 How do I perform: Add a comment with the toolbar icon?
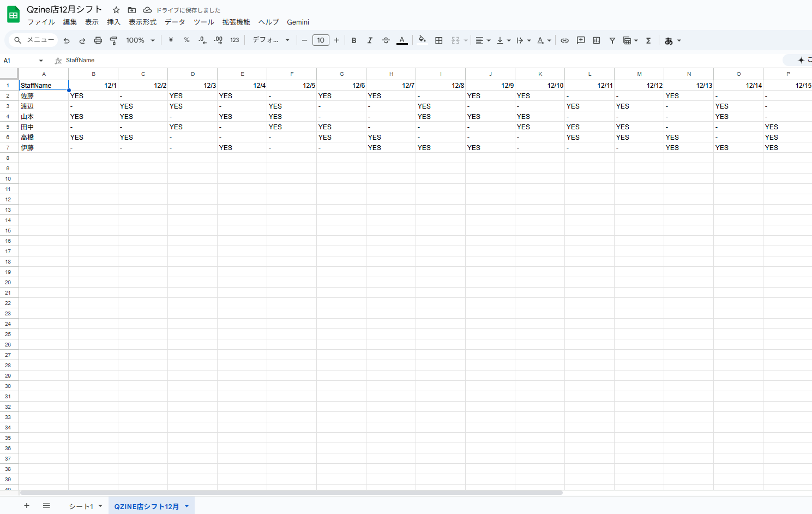581,40
